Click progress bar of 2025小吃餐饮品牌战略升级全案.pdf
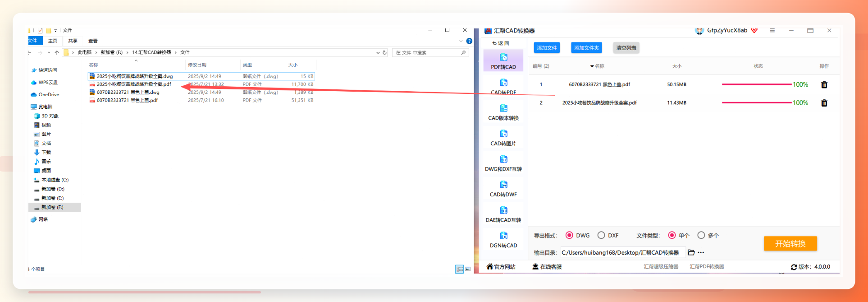868x302 pixels. pos(757,103)
